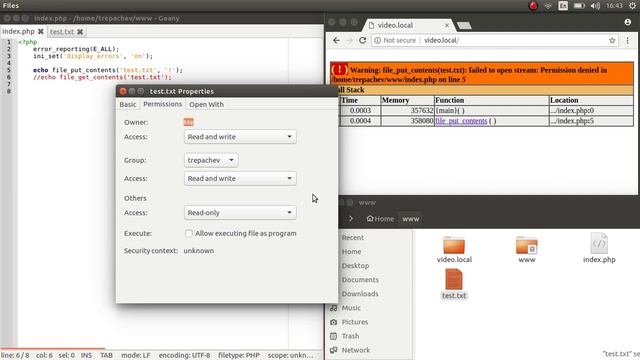Viewport: 640px width, 360px height.
Task: Switch to the Permissions tab
Action: [162, 104]
